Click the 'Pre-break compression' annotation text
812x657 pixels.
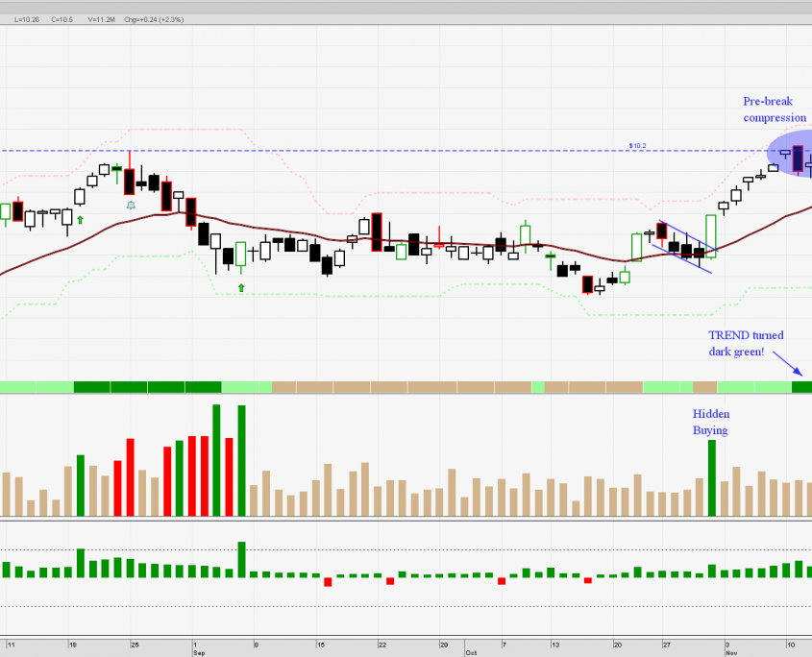click(774, 109)
